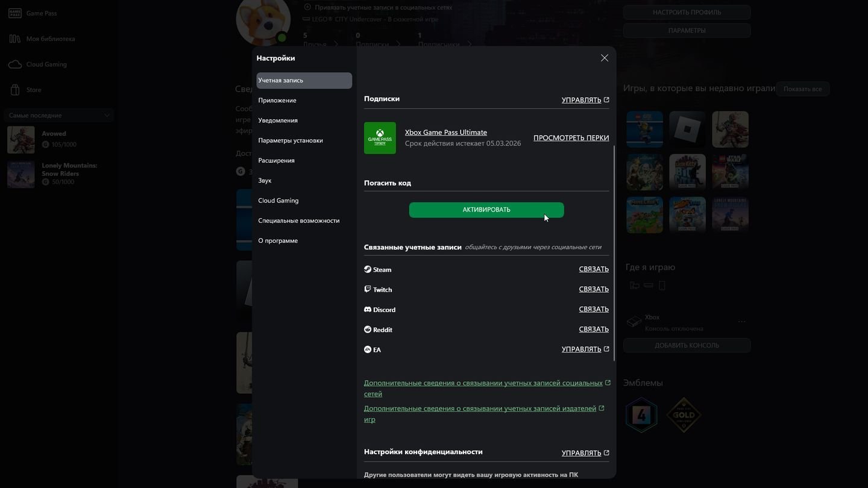Click the number 4 hexagon emblem

coord(641,414)
